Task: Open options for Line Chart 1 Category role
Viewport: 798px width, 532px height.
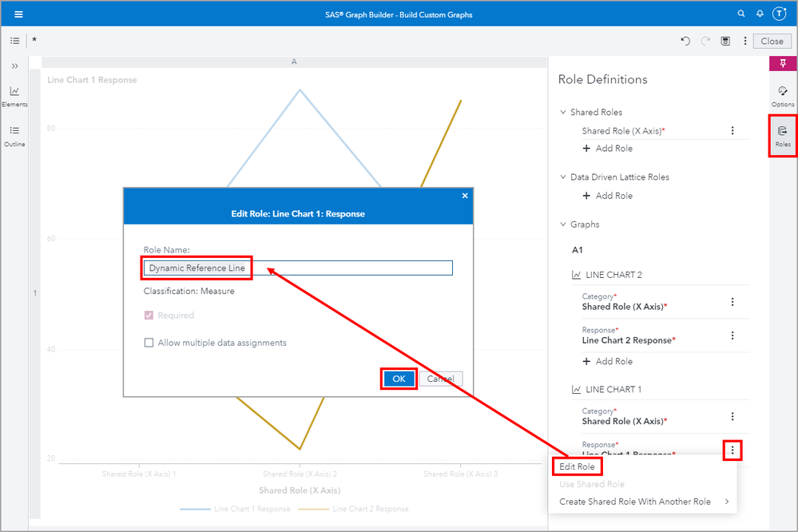Action: (x=732, y=416)
